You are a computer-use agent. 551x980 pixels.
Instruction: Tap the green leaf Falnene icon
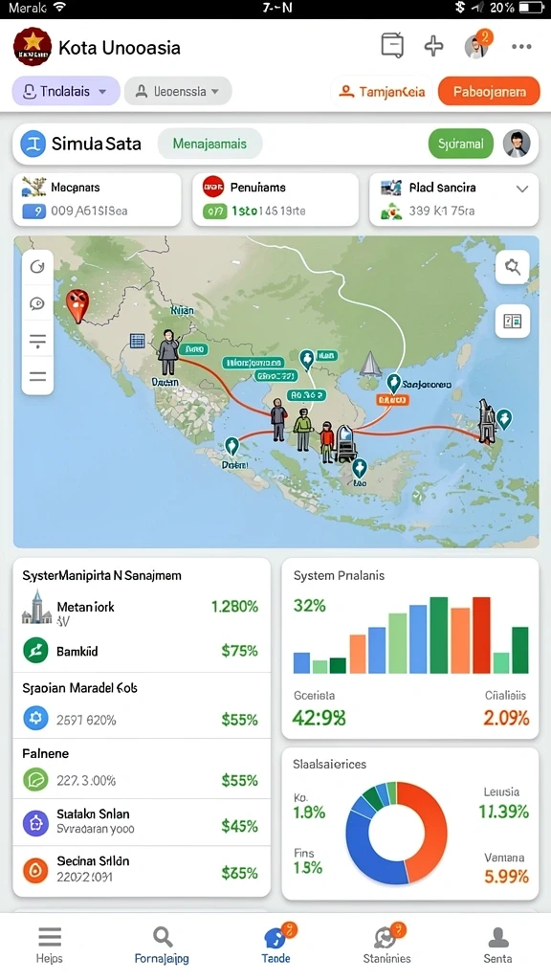point(35,779)
